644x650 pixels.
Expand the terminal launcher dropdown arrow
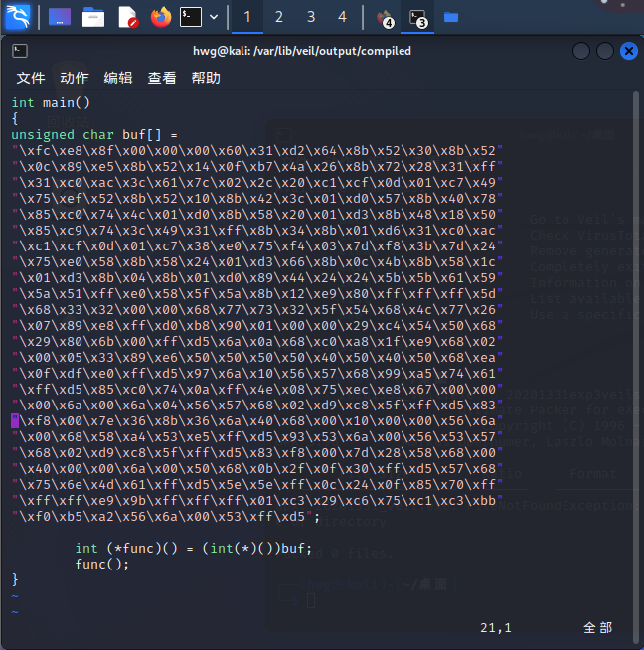click(214, 17)
